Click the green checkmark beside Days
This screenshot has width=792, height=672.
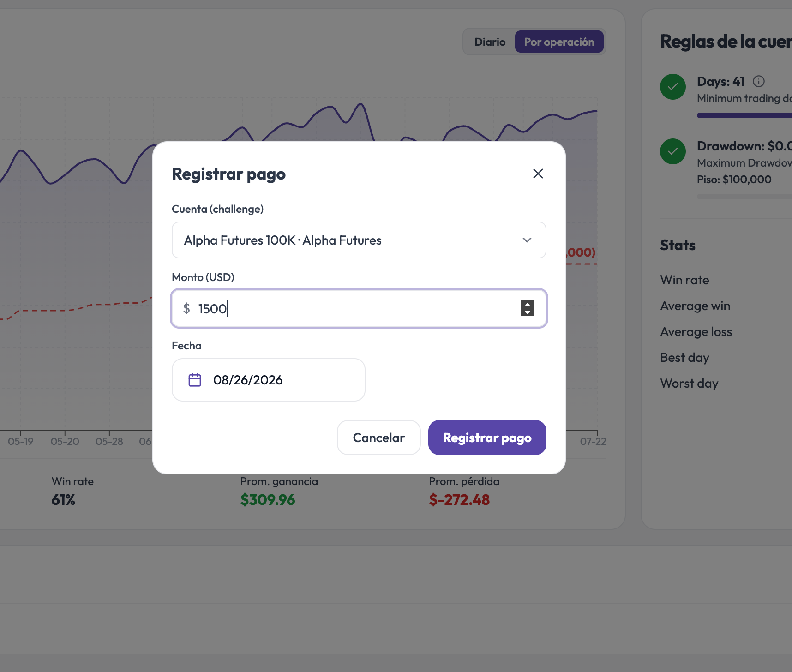click(673, 87)
